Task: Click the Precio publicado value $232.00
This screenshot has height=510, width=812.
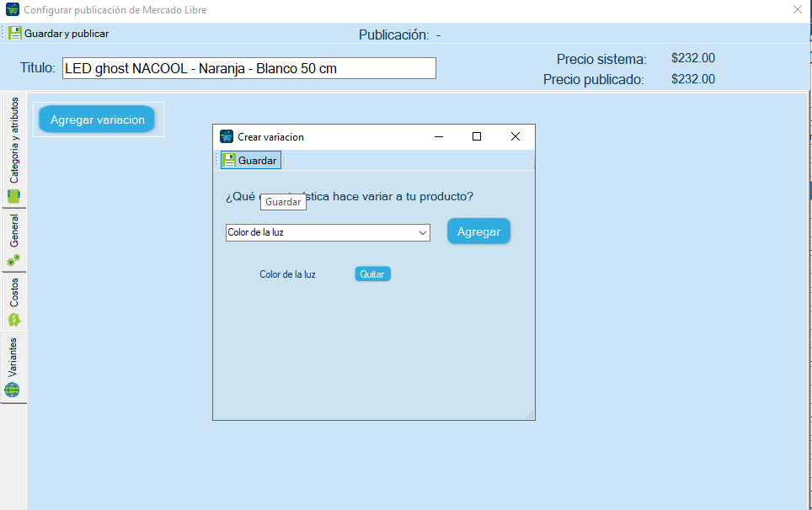Action: (693, 79)
